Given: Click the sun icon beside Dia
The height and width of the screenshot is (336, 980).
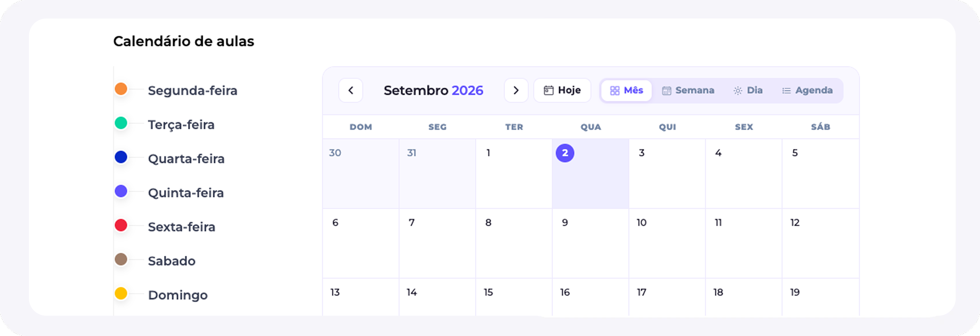Looking at the screenshot, I should tap(737, 91).
